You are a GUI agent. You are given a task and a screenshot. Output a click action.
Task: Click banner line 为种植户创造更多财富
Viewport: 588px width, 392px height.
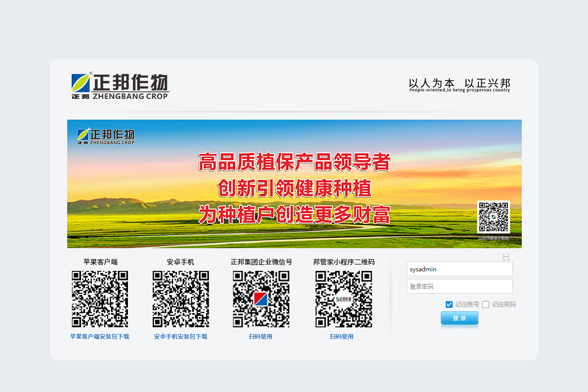coord(294,215)
